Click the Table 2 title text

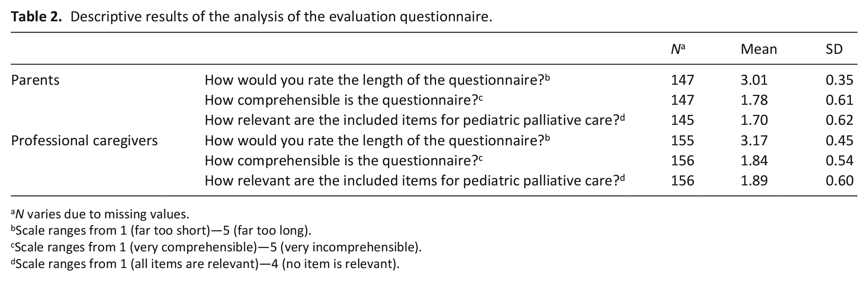(252, 17)
